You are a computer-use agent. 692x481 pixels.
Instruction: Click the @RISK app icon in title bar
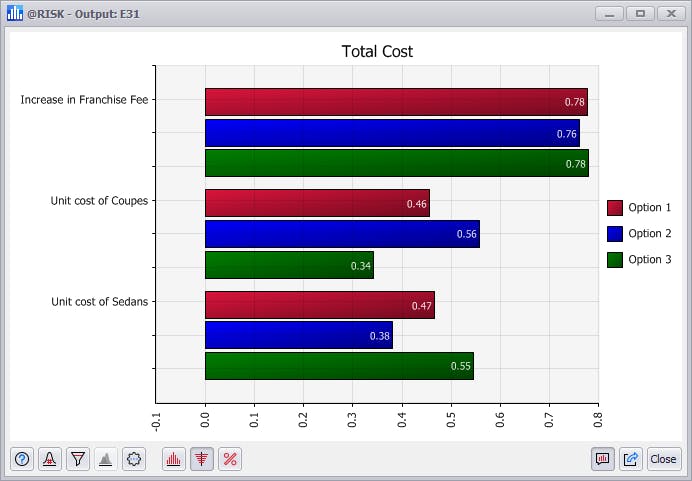click(15, 13)
